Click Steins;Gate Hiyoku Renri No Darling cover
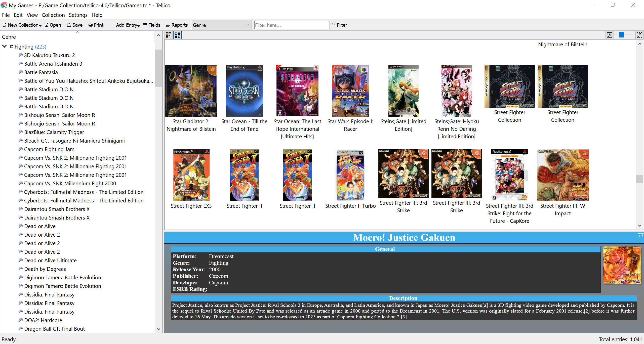 point(457,91)
